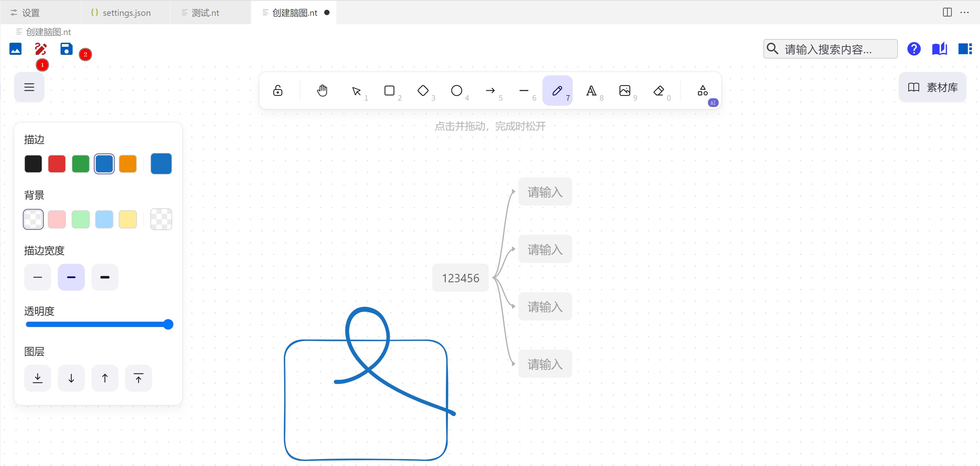Set stroke width to thin
Viewport: 980px width, 466px height.
point(37,277)
